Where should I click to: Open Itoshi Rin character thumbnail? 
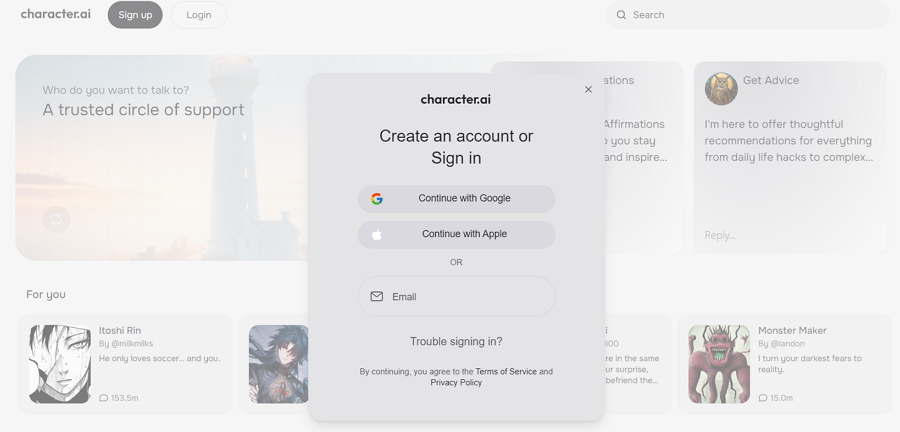(60, 364)
